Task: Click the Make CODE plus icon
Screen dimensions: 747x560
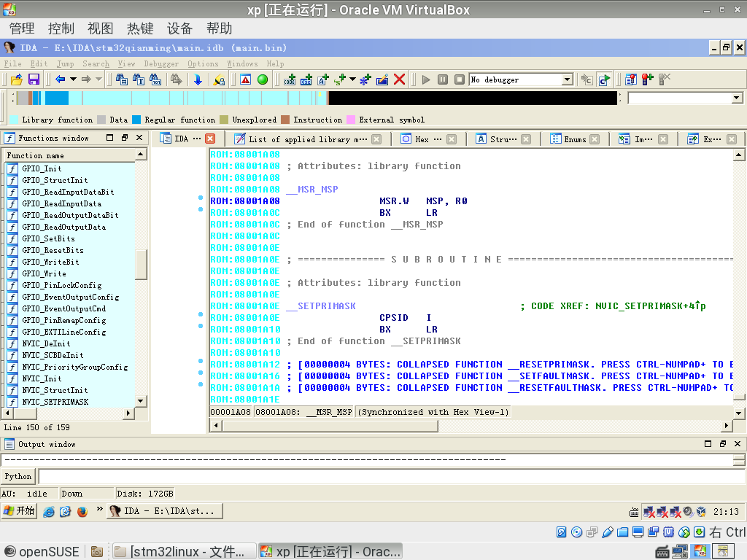Action: click(290, 79)
